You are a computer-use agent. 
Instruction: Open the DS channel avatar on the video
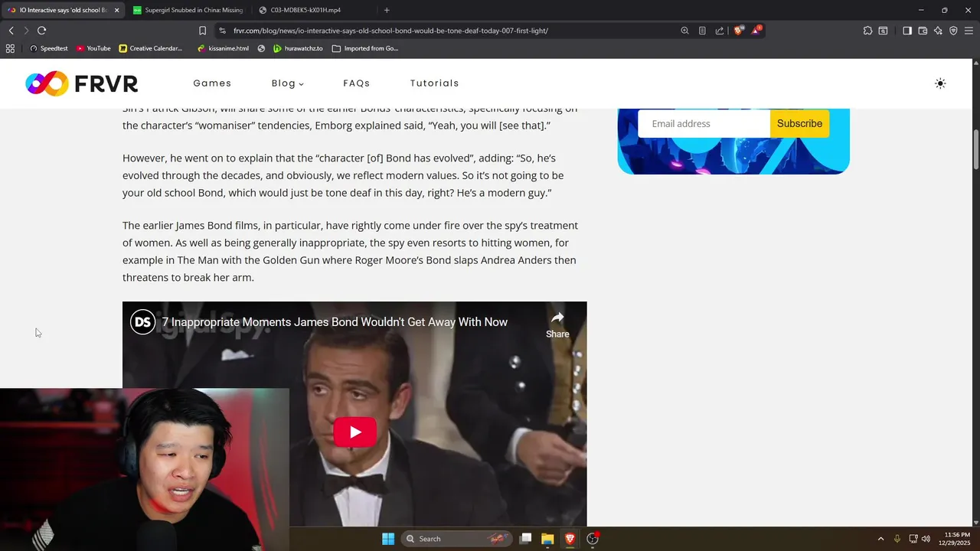142,322
